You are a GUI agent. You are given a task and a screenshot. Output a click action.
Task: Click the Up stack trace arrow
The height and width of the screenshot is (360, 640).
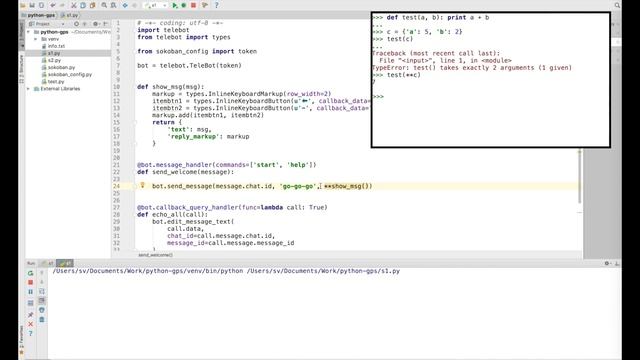click(42, 273)
